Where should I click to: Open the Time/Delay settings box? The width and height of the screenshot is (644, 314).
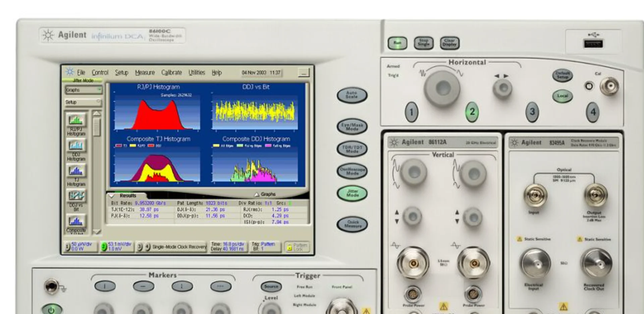pyautogui.click(x=228, y=247)
